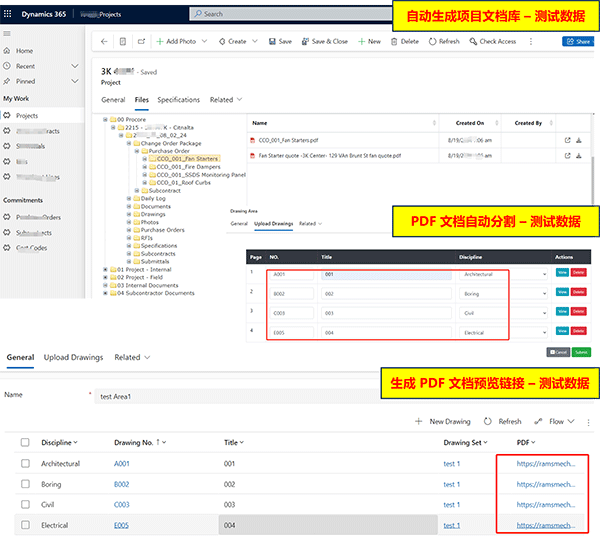Switch to the Specifications tab

click(178, 100)
